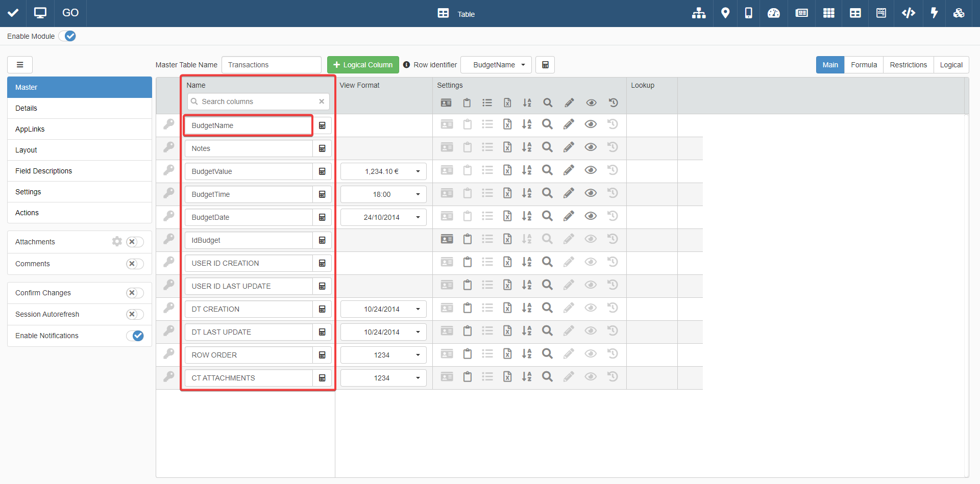Click the lightning bolt icon in header
Screen dimensions: 980x484
934,13
